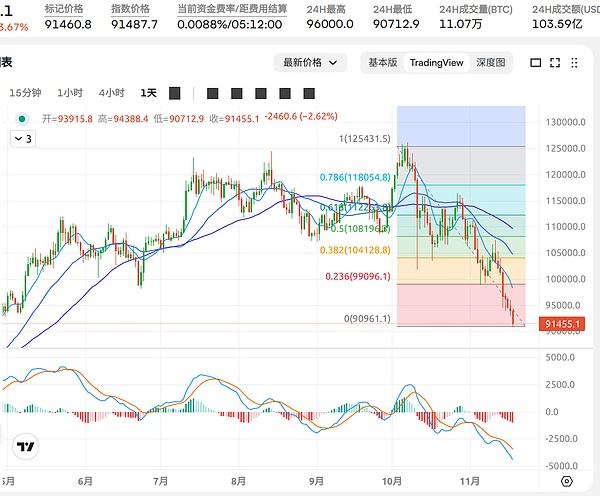Switch chart mode to 深度图

490,62
